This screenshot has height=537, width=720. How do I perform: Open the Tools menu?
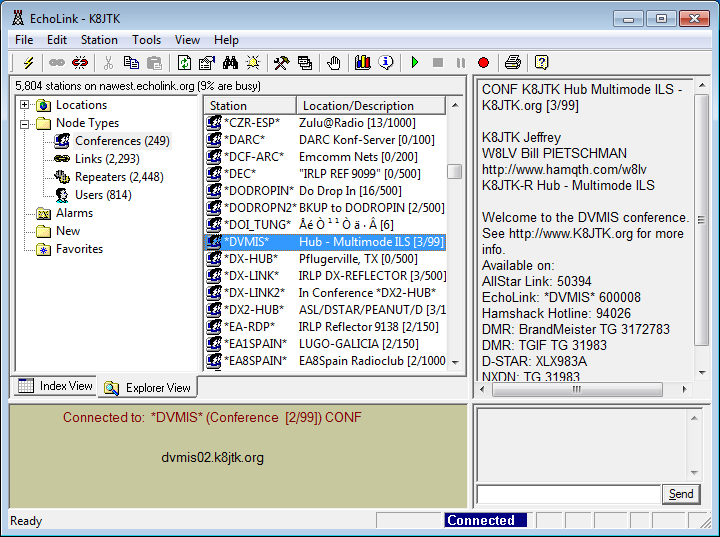(x=146, y=40)
